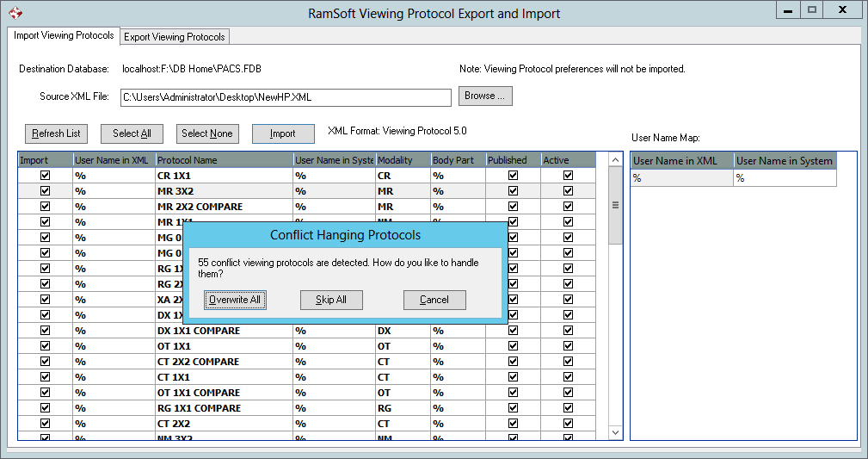
Task: Minimize the RamSoft window
Action: (788, 10)
